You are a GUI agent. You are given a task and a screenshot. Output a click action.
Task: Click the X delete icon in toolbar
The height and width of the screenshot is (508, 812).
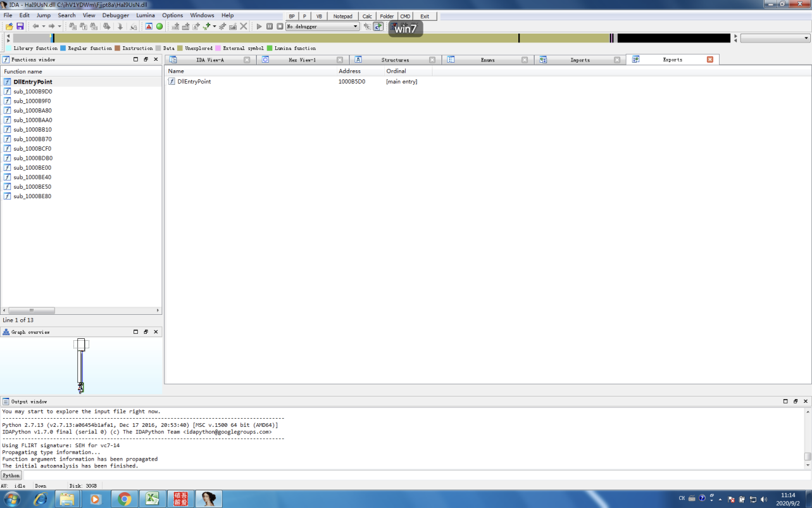click(x=244, y=27)
